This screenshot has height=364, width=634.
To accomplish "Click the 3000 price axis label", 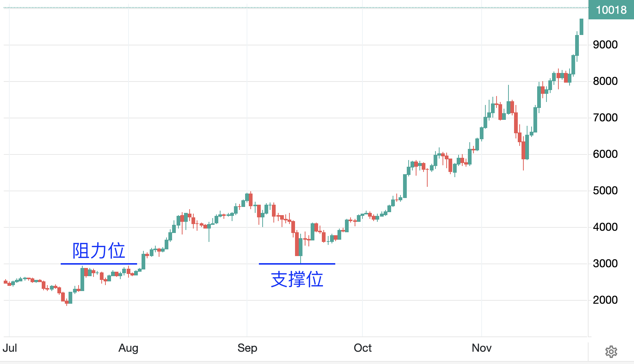I will (605, 264).
